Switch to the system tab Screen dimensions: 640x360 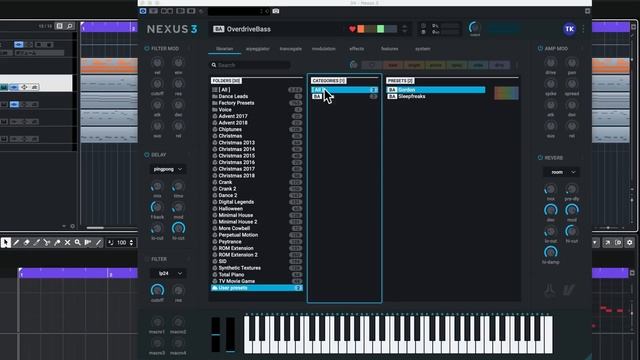(422, 49)
